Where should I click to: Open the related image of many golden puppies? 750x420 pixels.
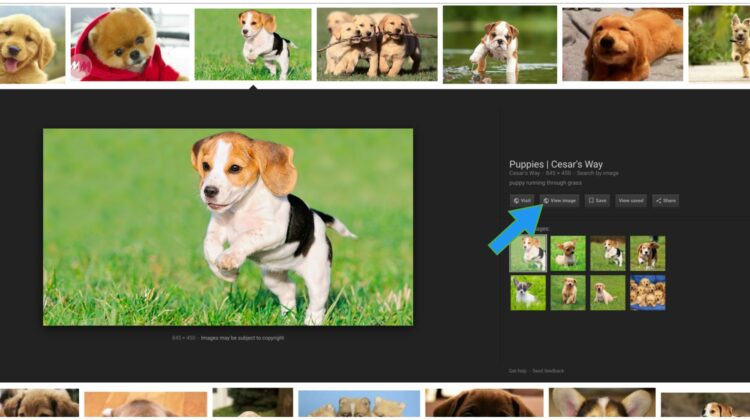(x=647, y=292)
